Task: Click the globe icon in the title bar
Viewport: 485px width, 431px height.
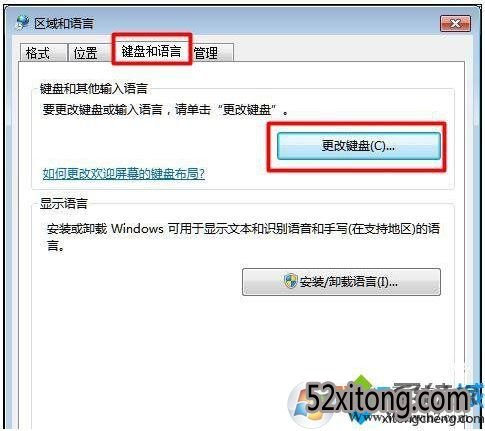Action: click(x=23, y=23)
